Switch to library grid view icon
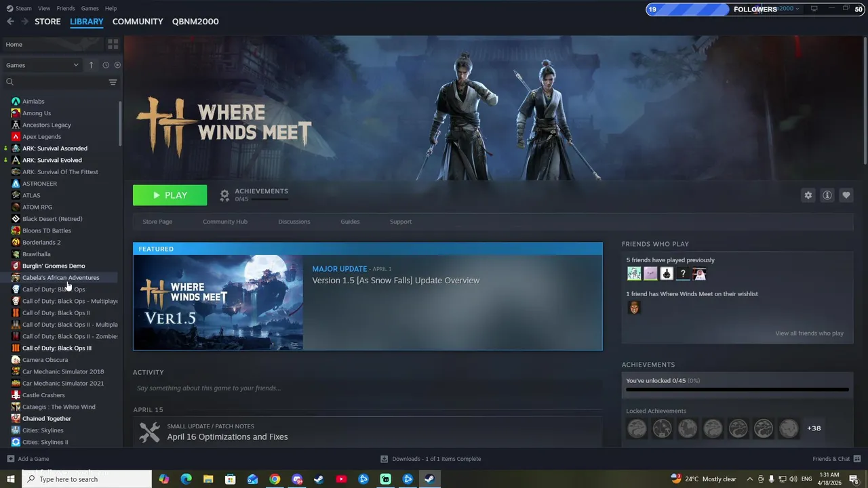 (113, 44)
